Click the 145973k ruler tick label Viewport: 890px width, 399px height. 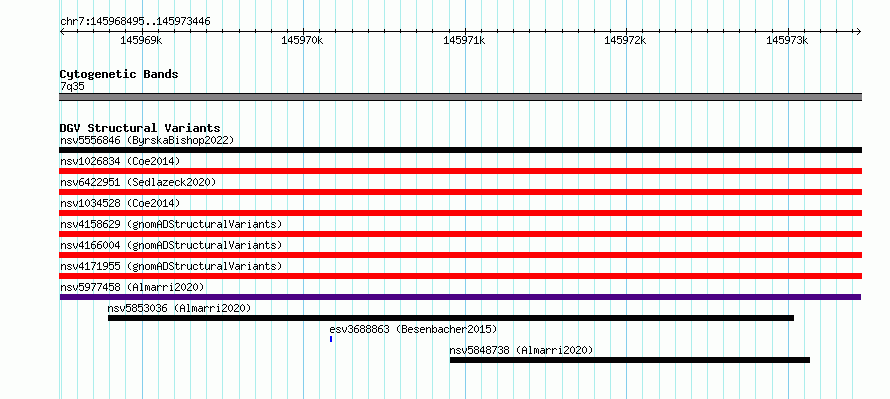[x=787, y=40]
